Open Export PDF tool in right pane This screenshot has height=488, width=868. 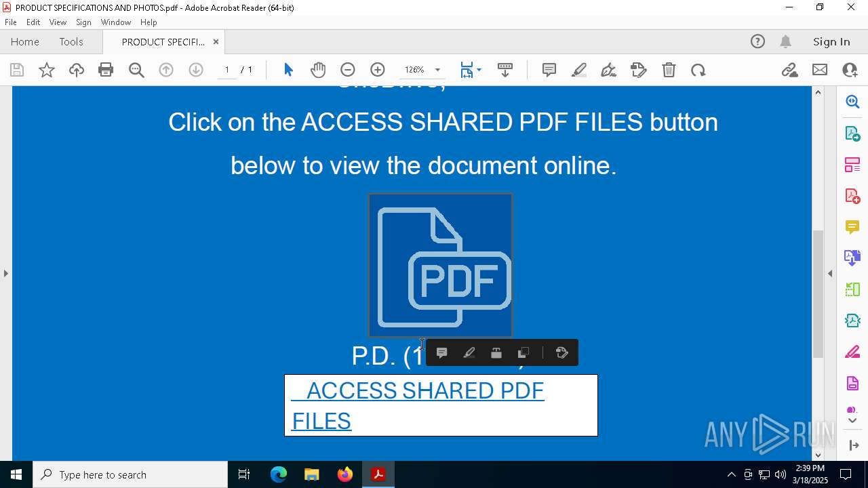coord(852,133)
